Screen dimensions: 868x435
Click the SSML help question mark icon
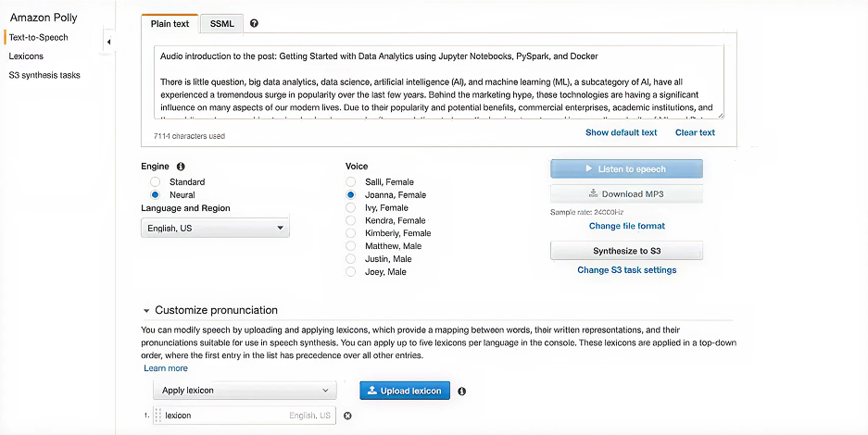255,23
